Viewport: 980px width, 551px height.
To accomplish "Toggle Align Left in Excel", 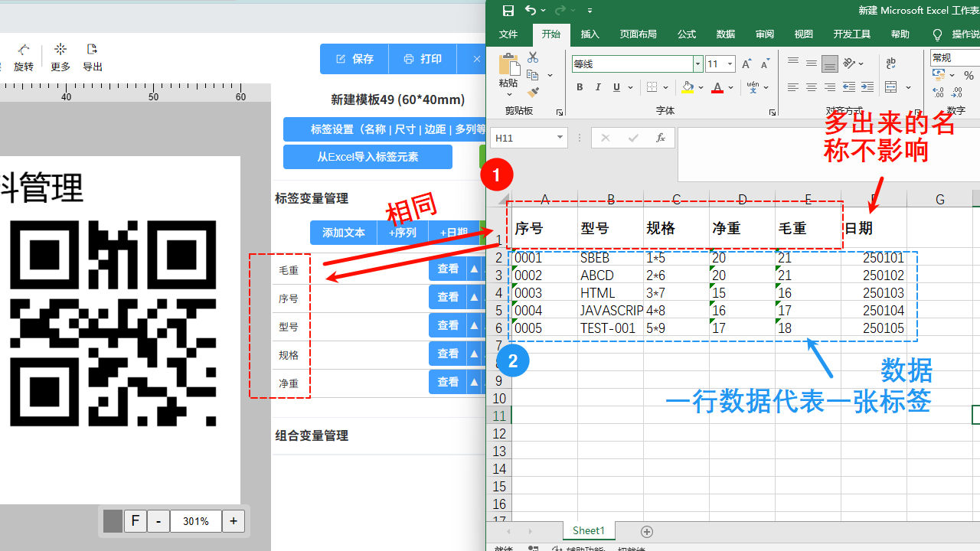I will tap(793, 87).
